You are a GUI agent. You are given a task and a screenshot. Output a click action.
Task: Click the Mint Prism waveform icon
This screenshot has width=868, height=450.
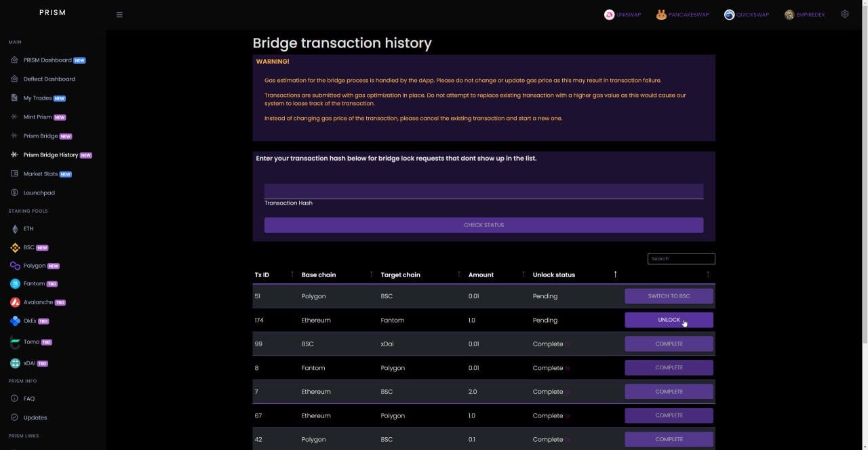tap(15, 117)
